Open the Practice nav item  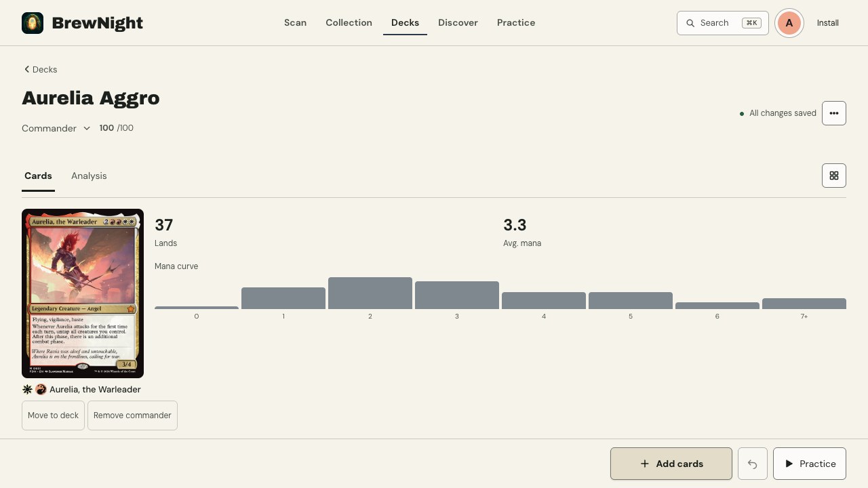point(516,22)
